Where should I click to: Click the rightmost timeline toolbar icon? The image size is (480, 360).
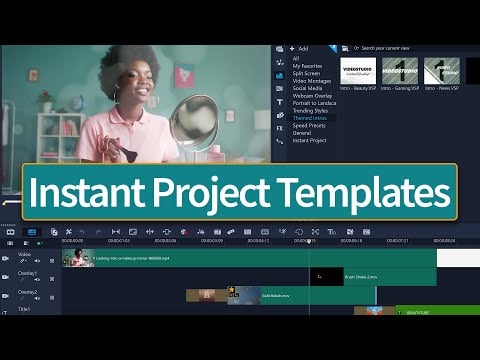click(x=366, y=232)
